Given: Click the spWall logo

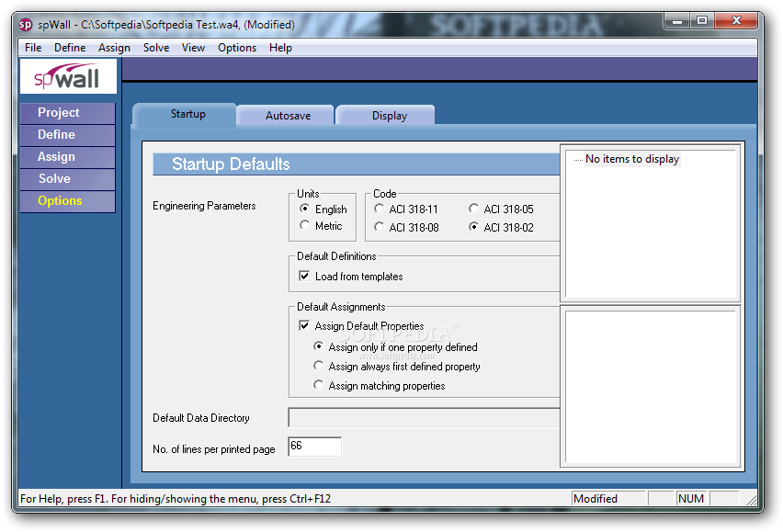Looking at the screenshot, I should [68, 76].
